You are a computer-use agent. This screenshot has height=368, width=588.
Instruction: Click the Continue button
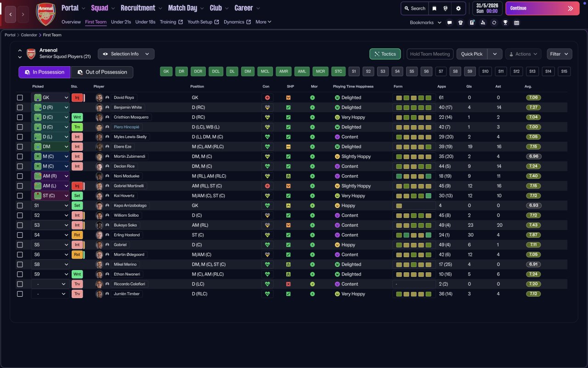tap(543, 8)
